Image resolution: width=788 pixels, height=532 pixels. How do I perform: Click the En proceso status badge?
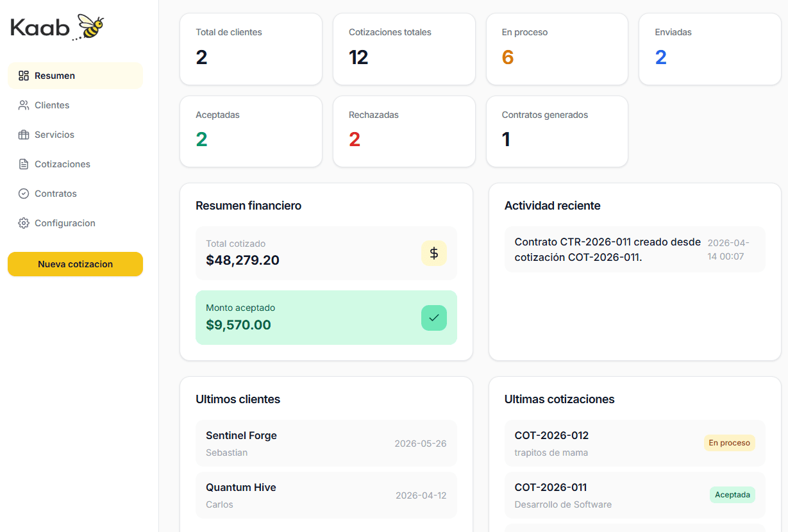[x=730, y=443]
